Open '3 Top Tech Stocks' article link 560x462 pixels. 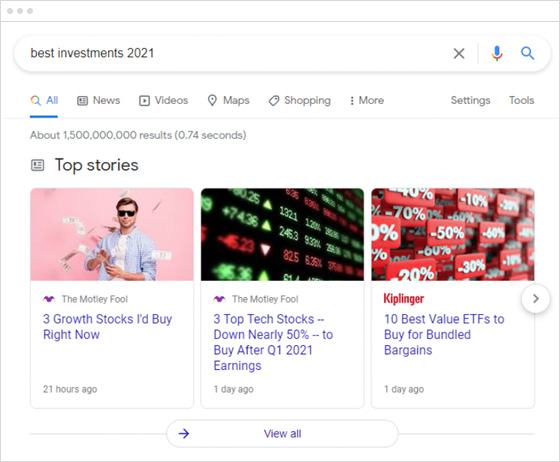[x=273, y=342]
